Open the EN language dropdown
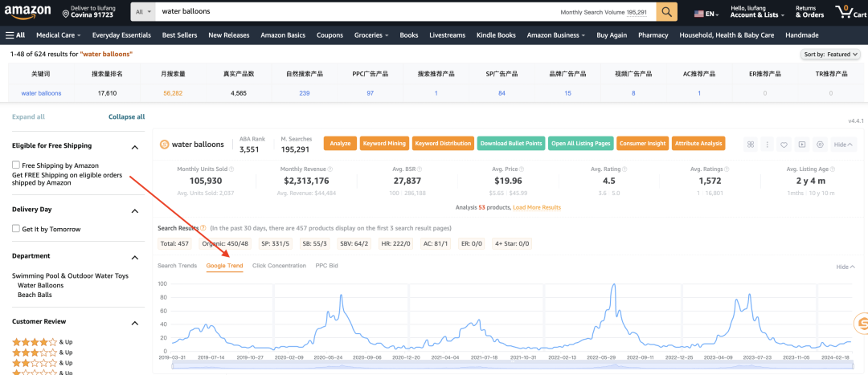The image size is (868, 375). 706,14
